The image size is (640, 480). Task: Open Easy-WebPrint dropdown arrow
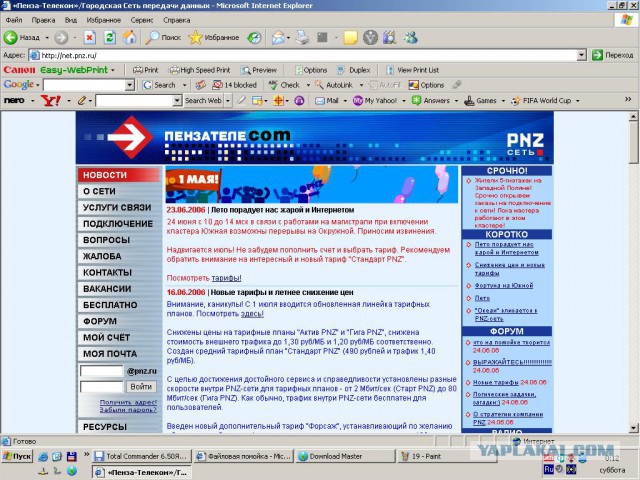[x=113, y=70]
